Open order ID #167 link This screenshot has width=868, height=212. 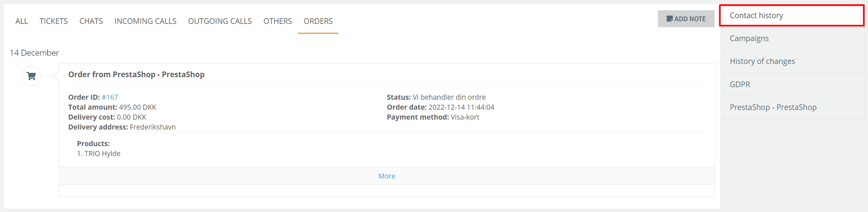(x=110, y=97)
